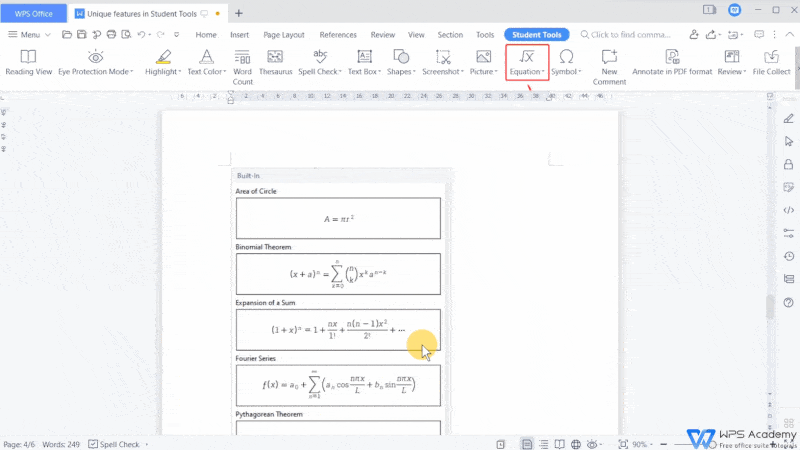Select the Student Tools tab
This screenshot has height=450, width=800.
pyautogui.click(x=537, y=35)
